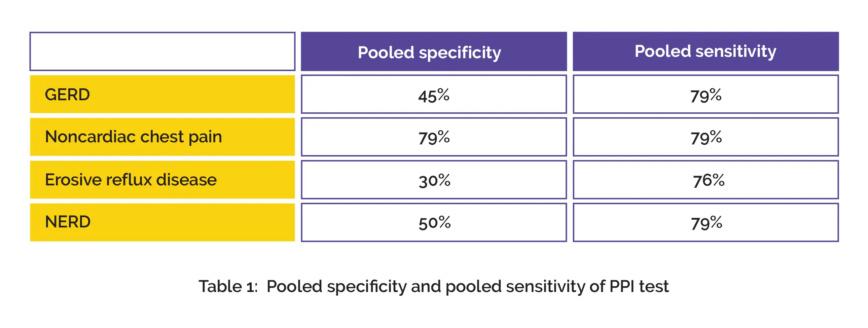Click NERD pooled sensitivity cell
This screenshot has height=328, width=868.
point(706,222)
